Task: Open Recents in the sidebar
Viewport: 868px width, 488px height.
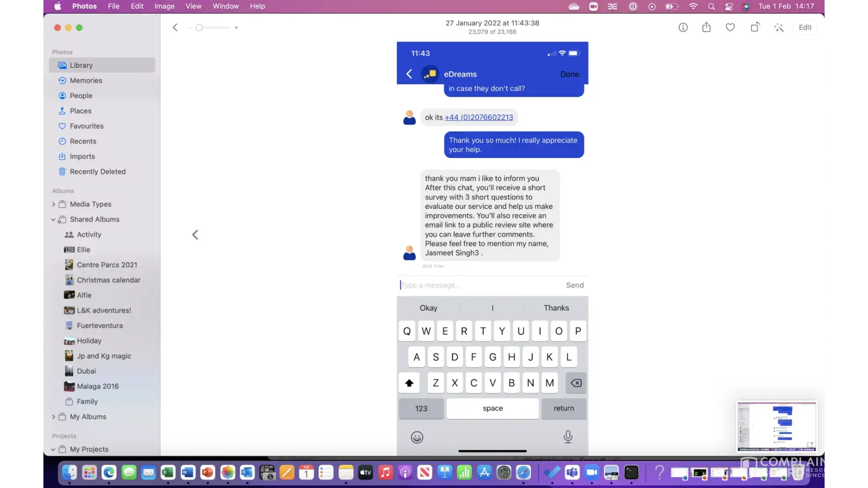Action: point(102,141)
